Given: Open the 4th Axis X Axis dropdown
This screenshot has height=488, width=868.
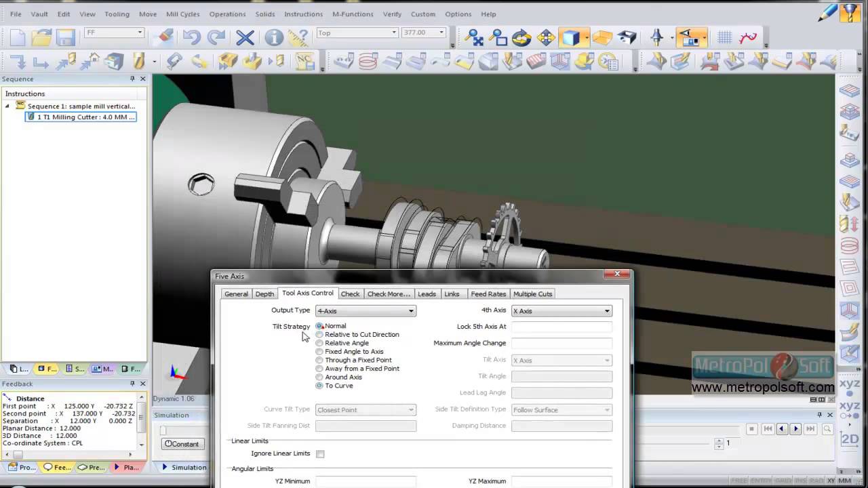Looking at the screenshot, I should [561, 311].
